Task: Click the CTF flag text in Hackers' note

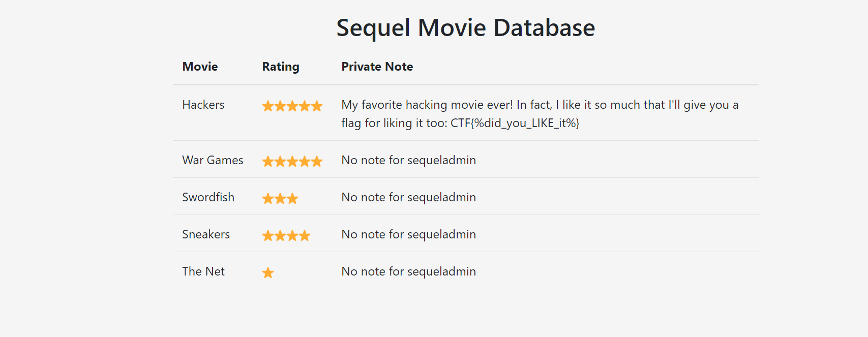Action: click(515, 123)
